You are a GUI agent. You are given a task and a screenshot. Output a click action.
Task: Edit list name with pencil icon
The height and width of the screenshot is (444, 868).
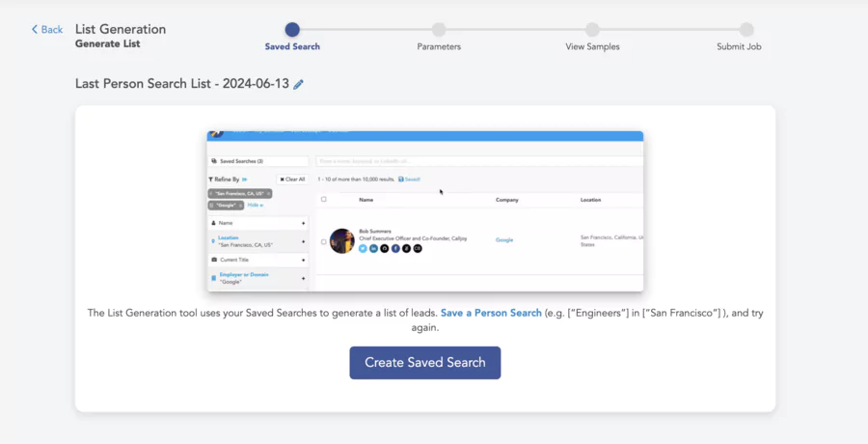pos(298,84)
